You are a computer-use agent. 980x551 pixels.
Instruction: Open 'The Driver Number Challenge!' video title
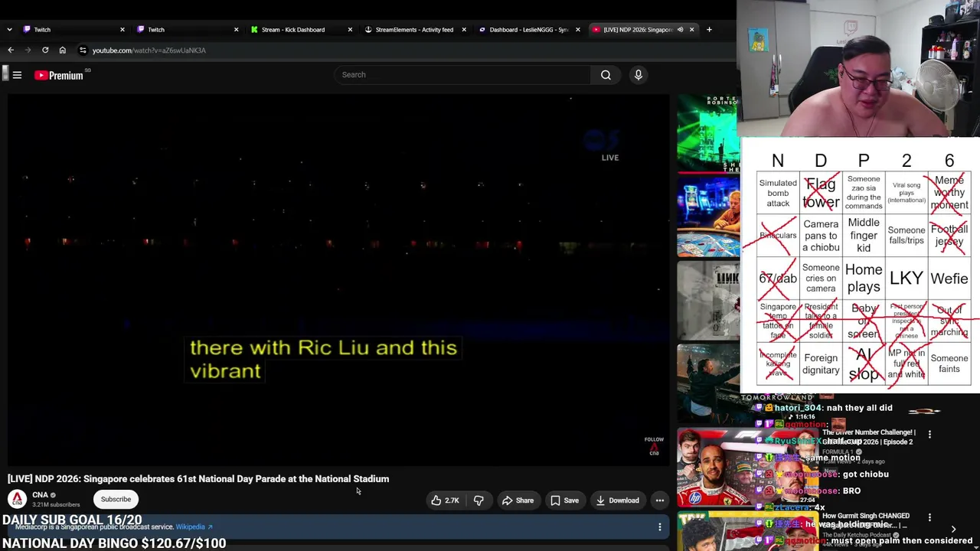point(868,437)
